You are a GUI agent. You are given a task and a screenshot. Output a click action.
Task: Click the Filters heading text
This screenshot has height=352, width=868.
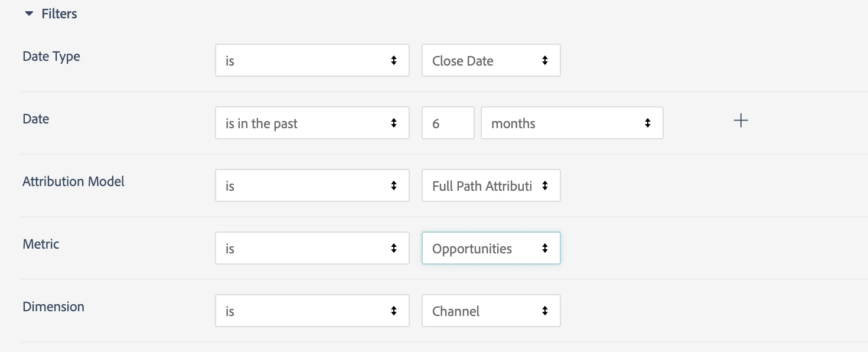click(x=59, y=14)
